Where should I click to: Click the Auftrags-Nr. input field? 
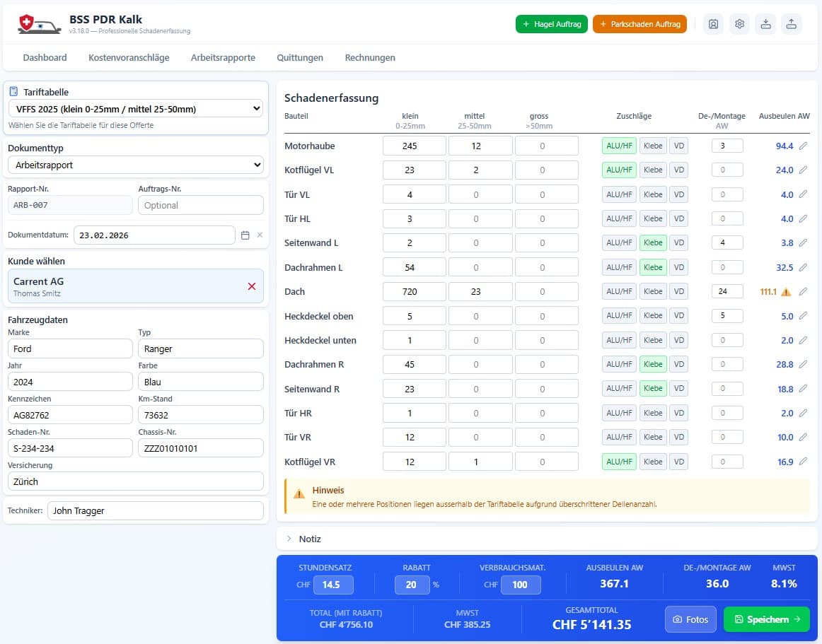pos(201,205)
